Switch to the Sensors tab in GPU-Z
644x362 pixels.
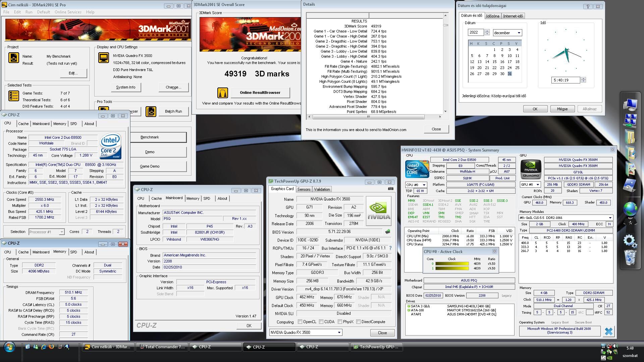304,189
